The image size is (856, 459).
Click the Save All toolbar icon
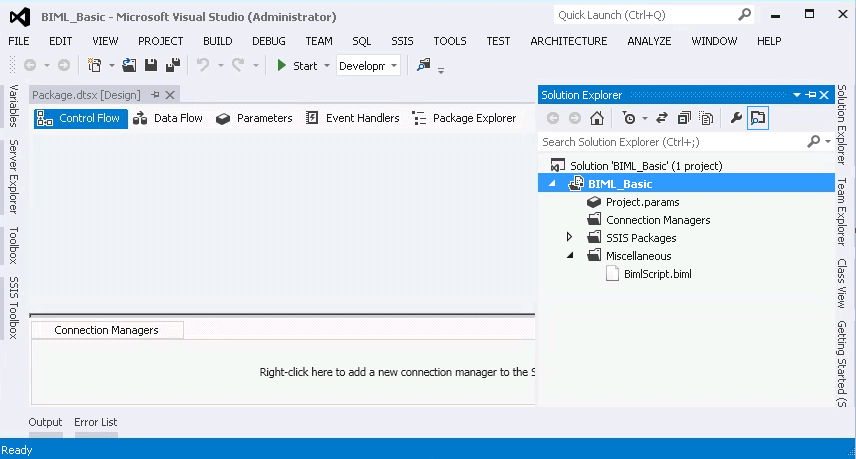tap(173, 65)
